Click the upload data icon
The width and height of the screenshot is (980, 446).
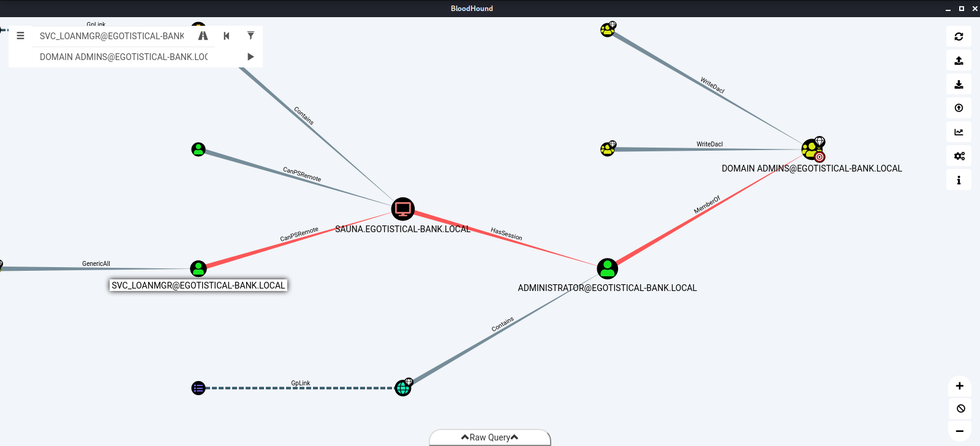(959, 108)
